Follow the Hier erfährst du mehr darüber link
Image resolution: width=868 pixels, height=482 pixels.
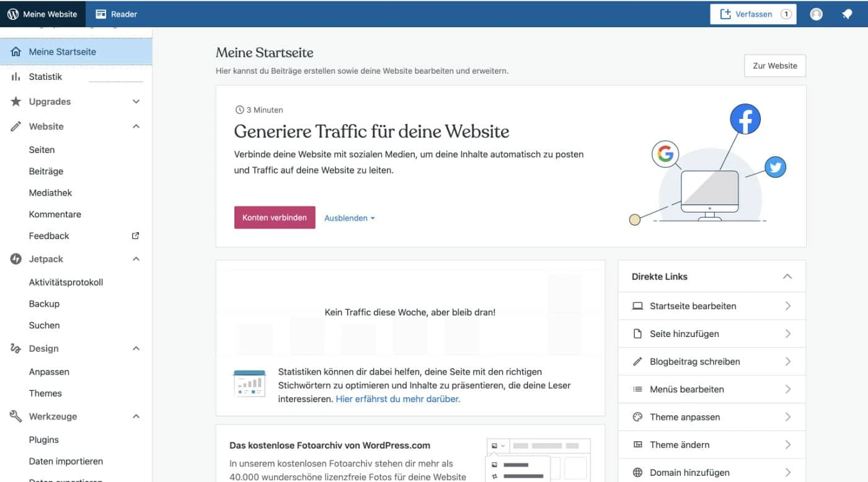point(398,399)
